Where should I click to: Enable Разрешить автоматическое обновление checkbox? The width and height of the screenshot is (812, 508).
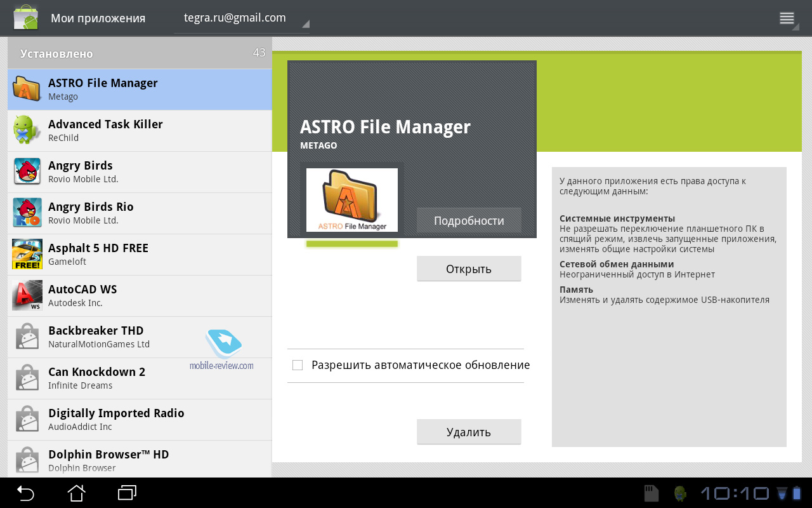(298, 365)
